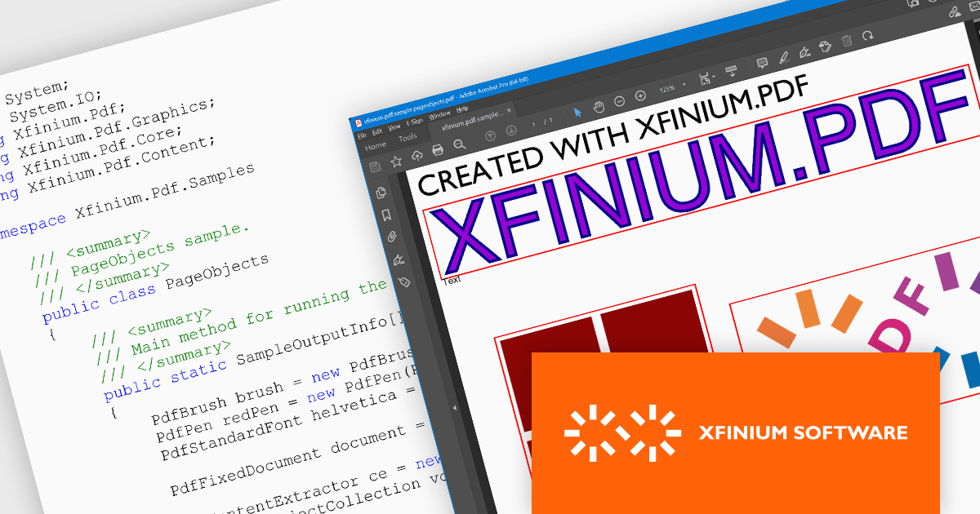The width and height of the screenshot is (980, 514).
Task: Open the Help menu
Action: coord(462,109)
